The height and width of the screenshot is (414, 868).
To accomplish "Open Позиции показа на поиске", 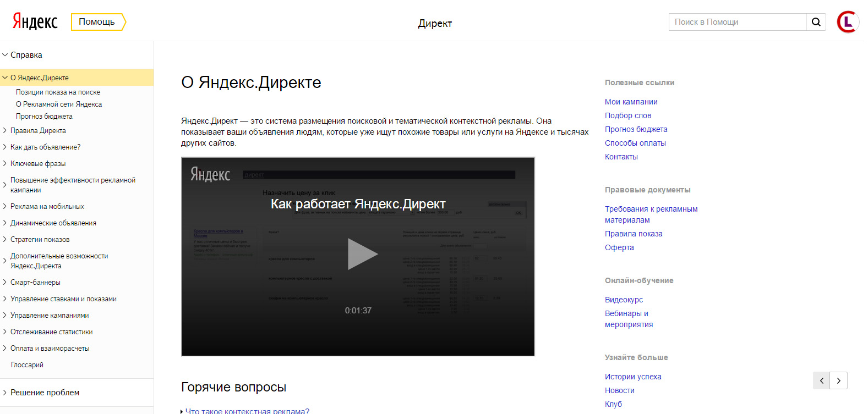I will coord(58,92).
